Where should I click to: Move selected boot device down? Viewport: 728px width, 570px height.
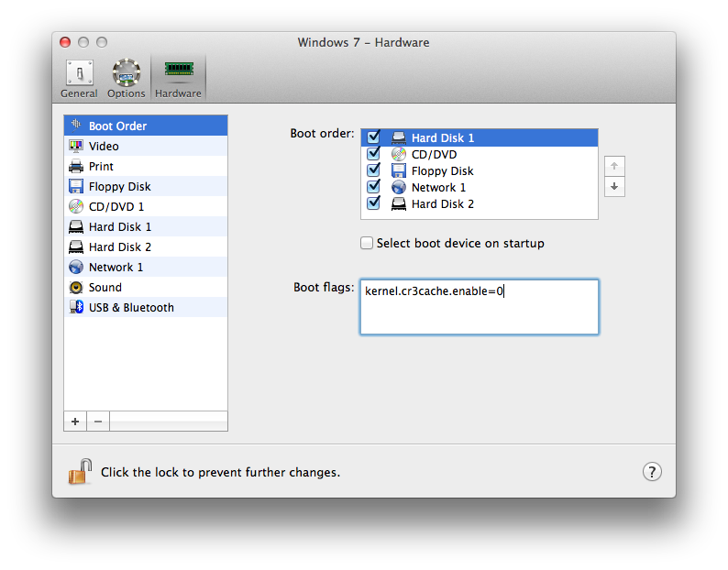[614, 187]
